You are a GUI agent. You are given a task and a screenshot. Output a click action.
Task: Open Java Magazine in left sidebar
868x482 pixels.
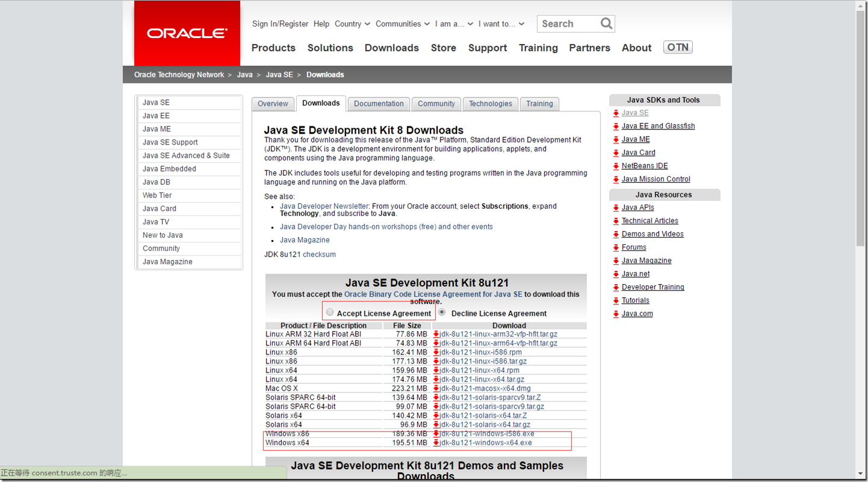click(189, 261)
